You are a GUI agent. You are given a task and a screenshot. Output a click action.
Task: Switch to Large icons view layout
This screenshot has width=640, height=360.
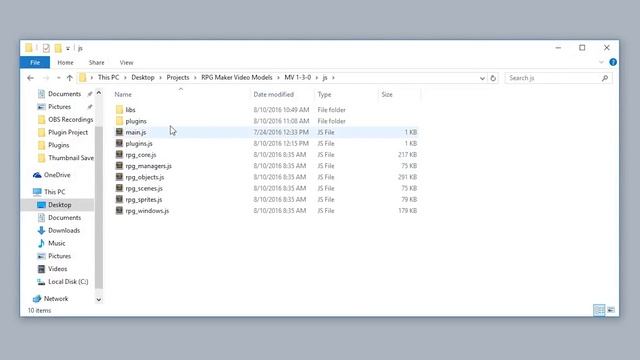(611, 310)
